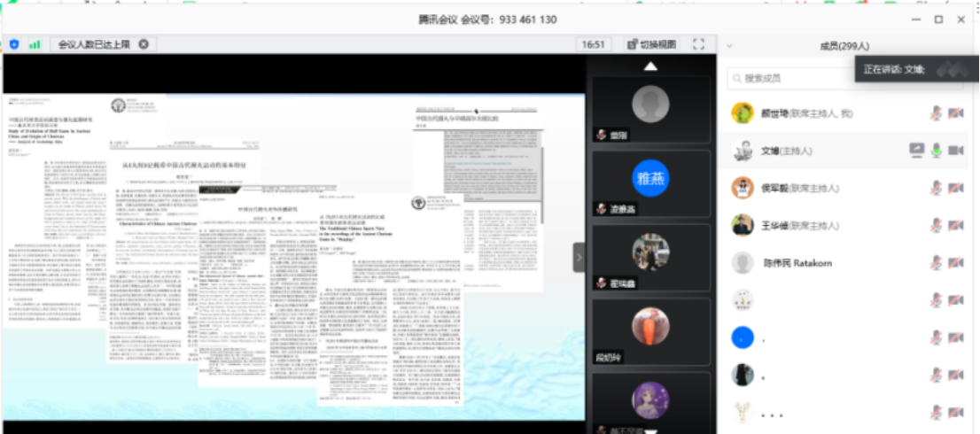Toggle microphone for 文博 (主持人)

click(936, 151)
